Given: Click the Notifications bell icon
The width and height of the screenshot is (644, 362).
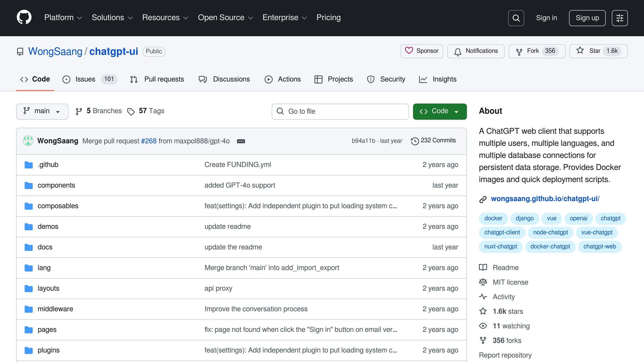Looking at the screenshot, I should click(458, 51).
